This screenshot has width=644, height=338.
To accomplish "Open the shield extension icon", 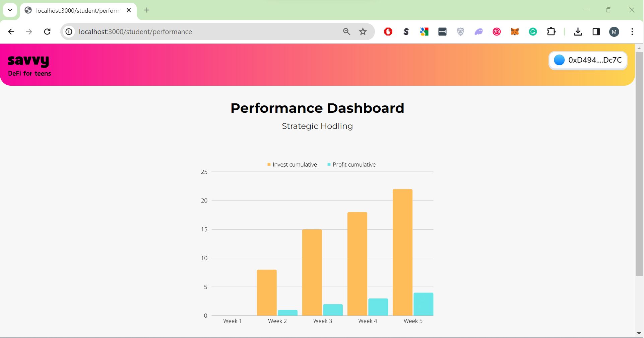I will coord(460,31).
